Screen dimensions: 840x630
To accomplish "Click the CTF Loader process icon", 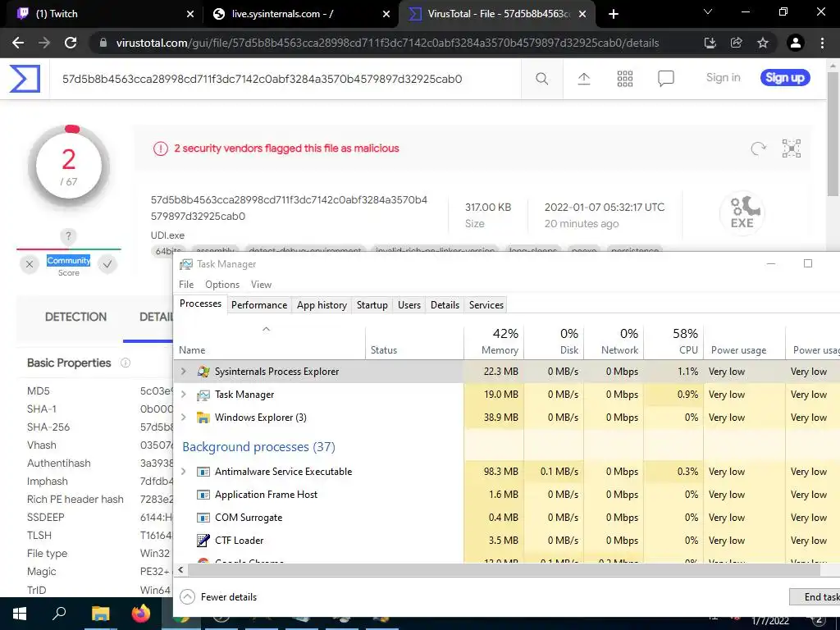I will tap(203, 540).
